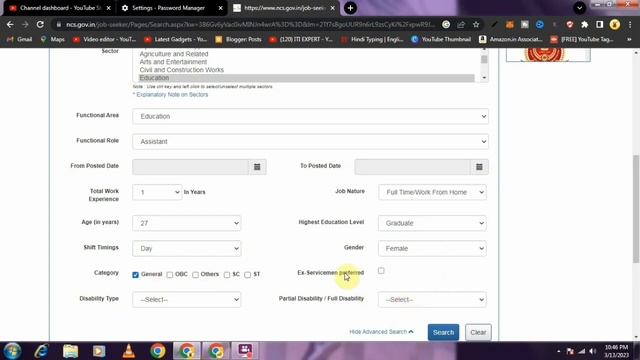This screenshot has height=360, width=640.
Task: Select Arts and Entertainment sector
Action: click(x=173, y=62)
